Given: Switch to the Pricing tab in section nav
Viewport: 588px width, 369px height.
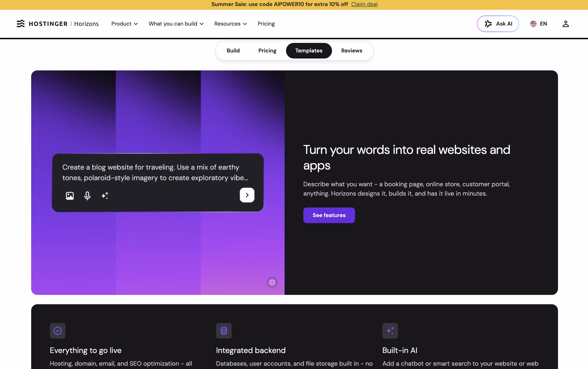Looking at the screenshot, I should pos(267,51).
